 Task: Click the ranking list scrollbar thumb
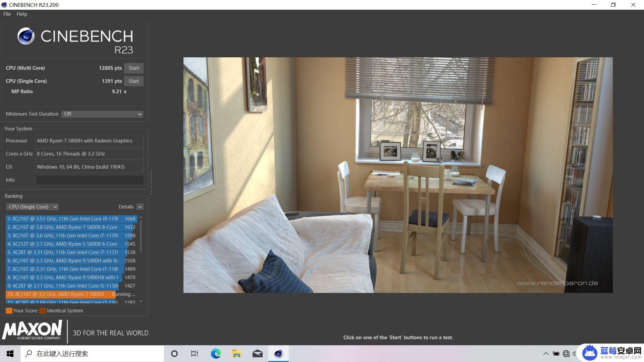(141, 236)
